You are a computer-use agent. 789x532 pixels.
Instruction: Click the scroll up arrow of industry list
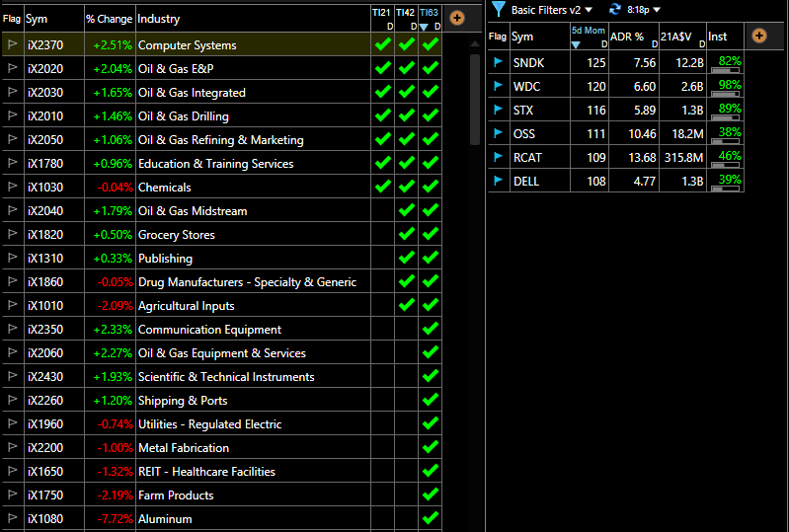point(475,44)
